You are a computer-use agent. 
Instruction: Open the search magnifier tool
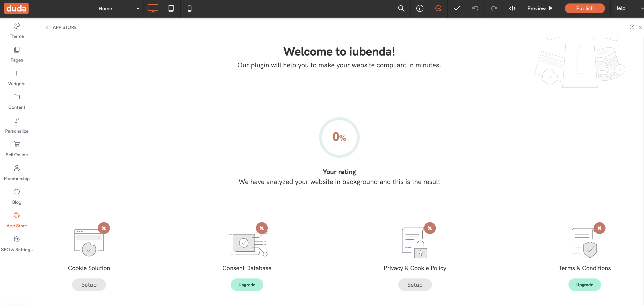tap(401, 9)
